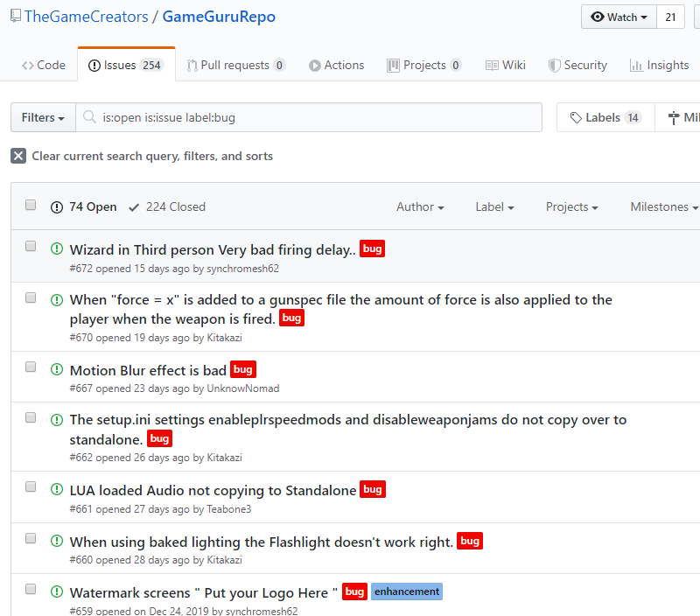Check the box for Wizard in Third person issue
The height and width of the screenshot is (616, 700).
coord(31,246)
